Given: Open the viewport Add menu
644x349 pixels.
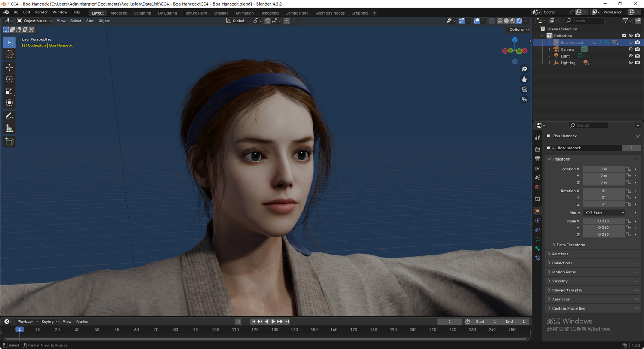Looking at the screenshot, I should click(x=90, y=21).
